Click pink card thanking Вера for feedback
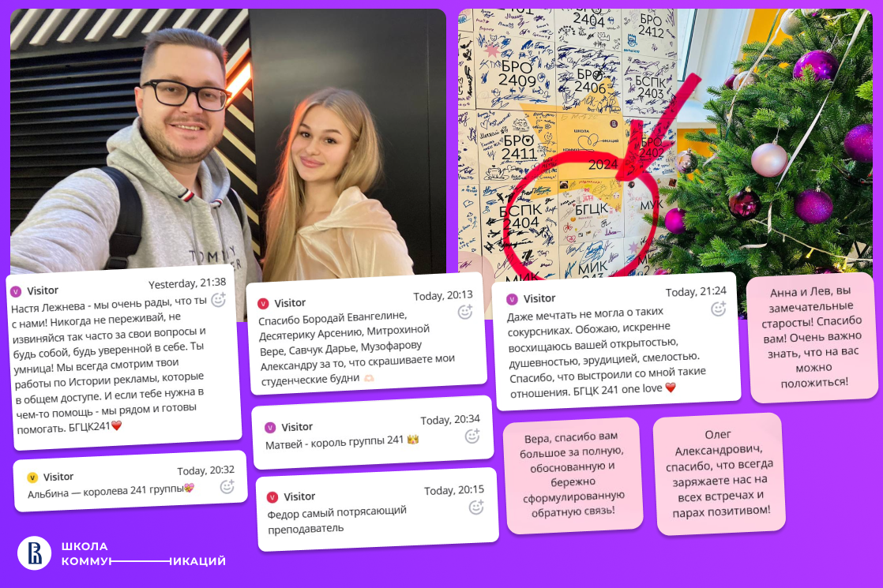 tap(573, 475)
